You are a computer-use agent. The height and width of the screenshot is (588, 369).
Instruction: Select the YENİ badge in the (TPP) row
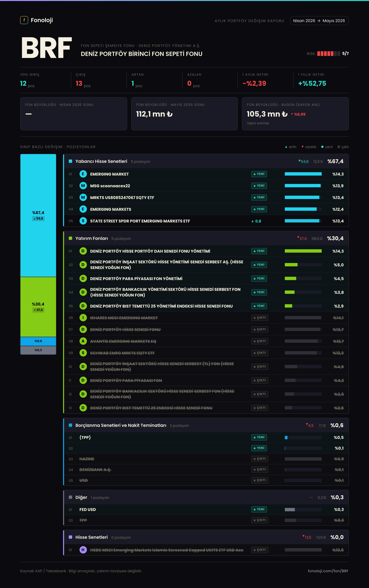point(259,437)
